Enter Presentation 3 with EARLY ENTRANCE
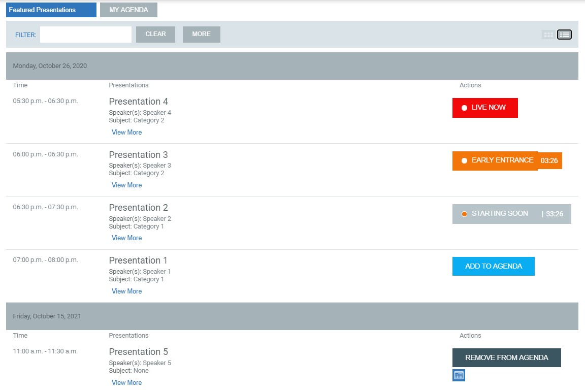 point(495,161)
